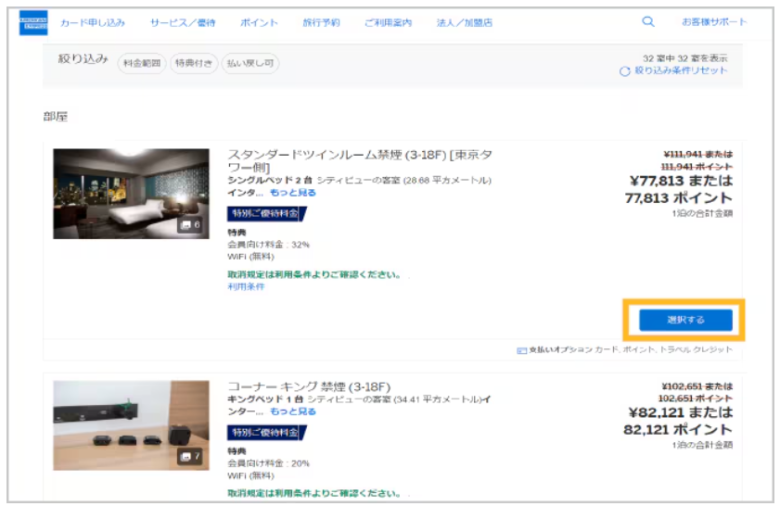
Task: Open ポイント menu
Action: click(259, 23)
